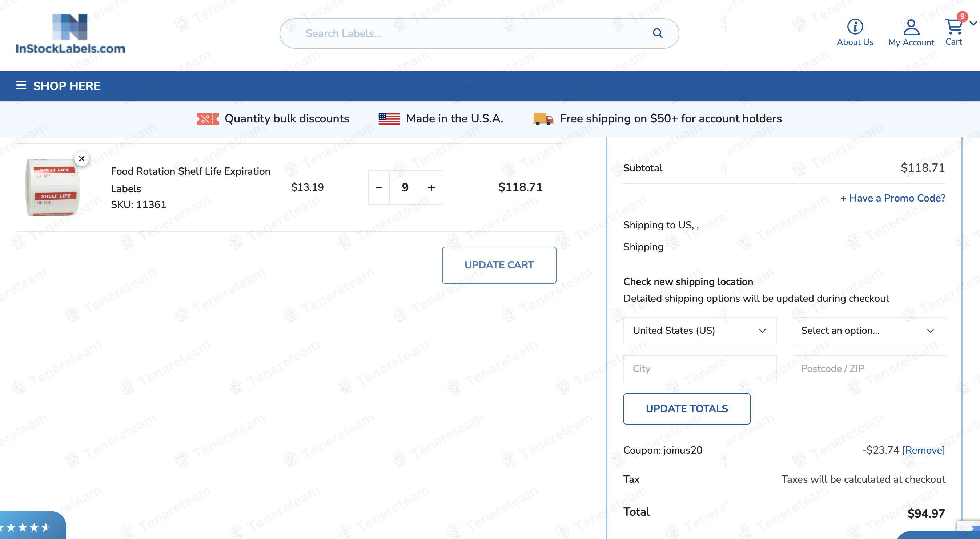This screenshot has height=539, width=980.
Task: Click the item price $13.19
Action: pos(308,187)
